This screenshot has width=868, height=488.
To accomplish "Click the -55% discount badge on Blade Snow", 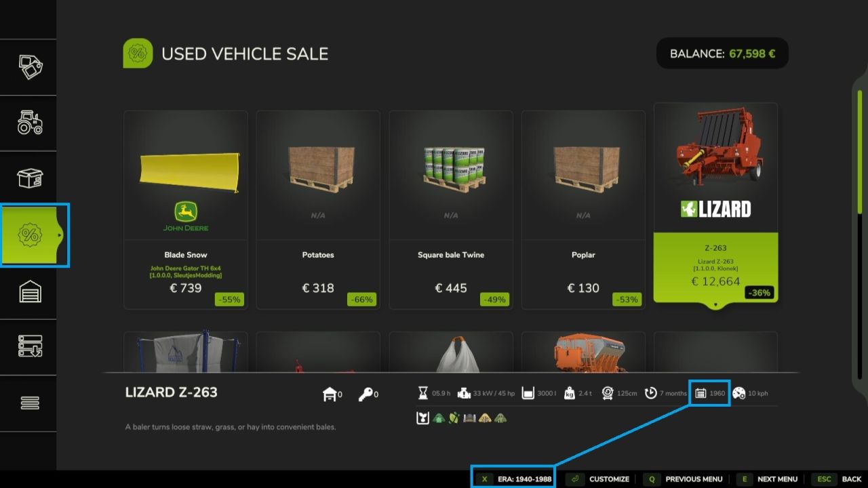I will tap(229, 300).
